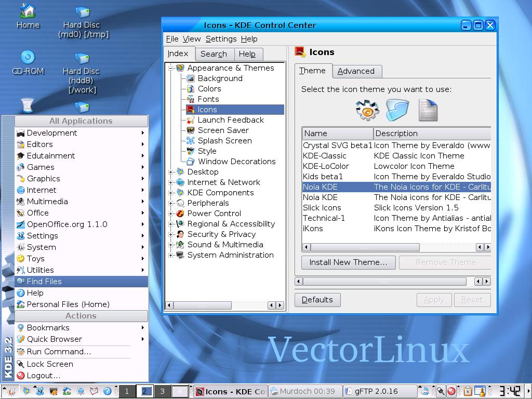The image size is (532, 399).
Task: Select Style in the Appearance tree
Action: tap(207, 151)
